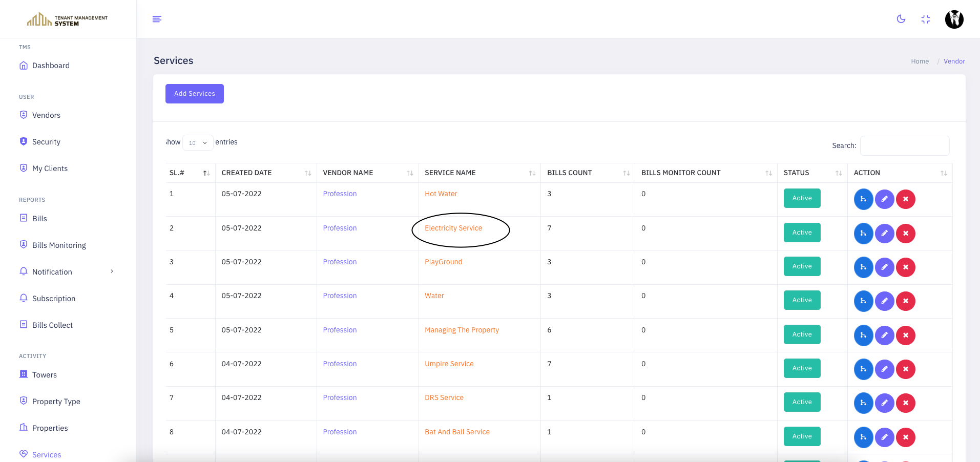This screenshot has width=980, height=462.
Task: Exit fullscreen using the collapse icon
Action: coord(925,19)
